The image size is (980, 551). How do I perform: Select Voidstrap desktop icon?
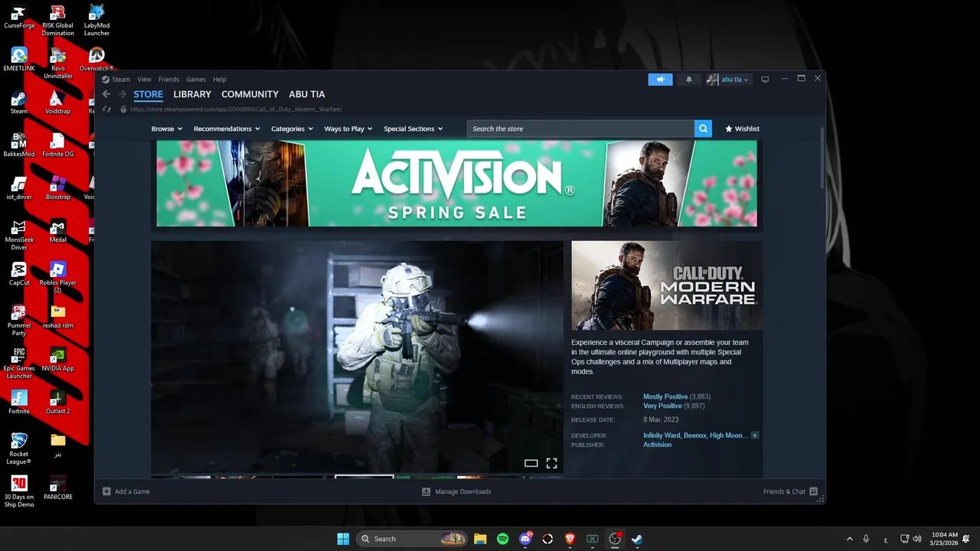click(57, 103)
